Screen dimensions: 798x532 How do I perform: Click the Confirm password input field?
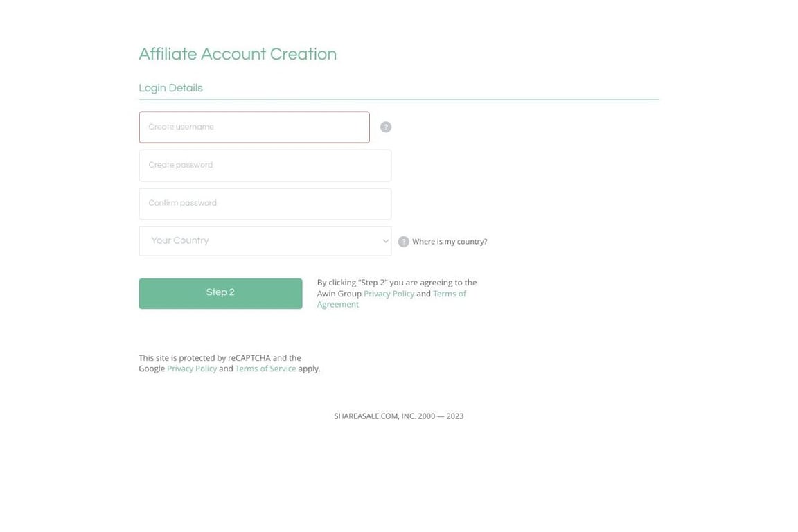click(x=265, y=203)
